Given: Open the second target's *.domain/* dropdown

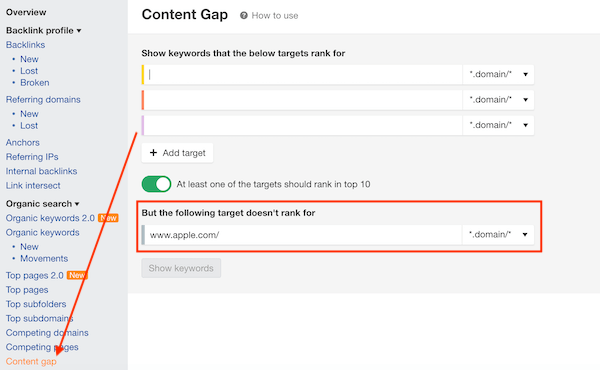Looking at the screenshot, I should [498, 100].
